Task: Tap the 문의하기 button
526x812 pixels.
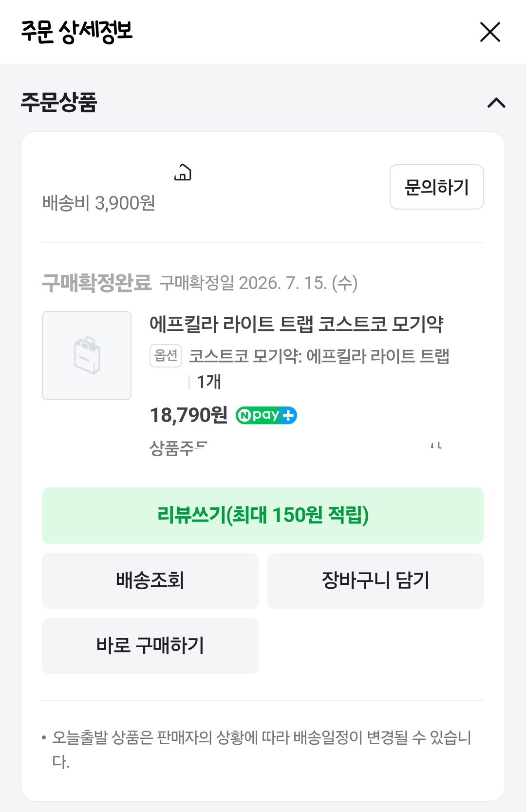Action: click(x=436, y=187)
